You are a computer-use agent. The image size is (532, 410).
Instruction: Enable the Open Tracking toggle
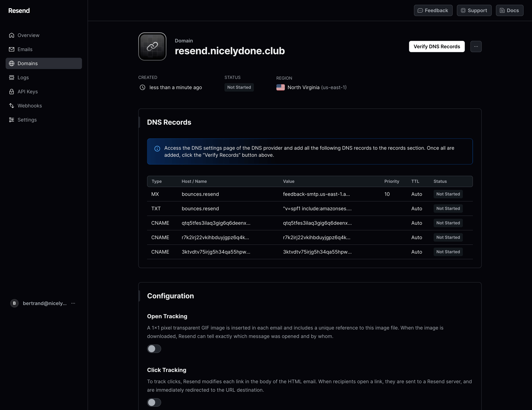point(154,349)
